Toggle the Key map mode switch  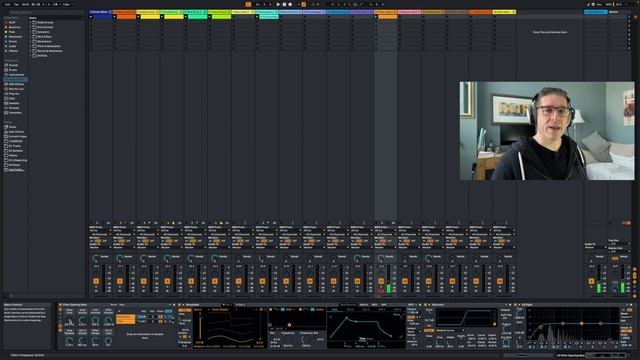point(599,4)
